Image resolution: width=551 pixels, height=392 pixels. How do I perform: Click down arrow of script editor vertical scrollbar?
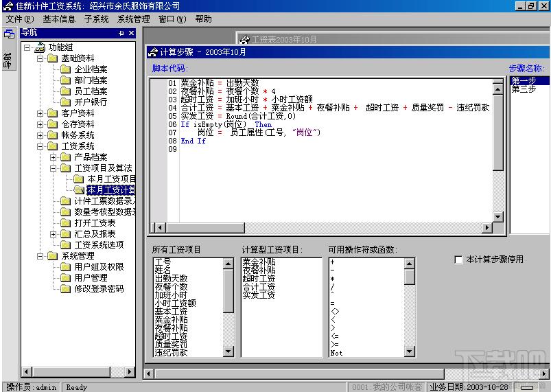497,217
